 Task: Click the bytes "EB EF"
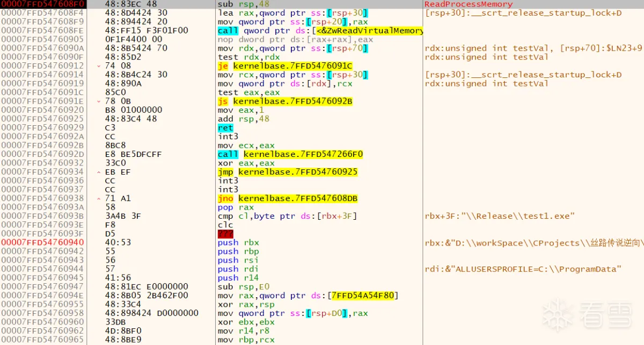[118, 172]
